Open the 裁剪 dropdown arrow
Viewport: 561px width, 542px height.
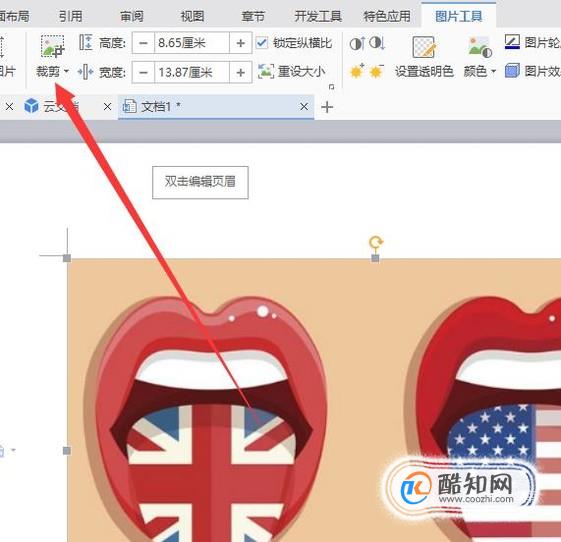coord(66,71)
